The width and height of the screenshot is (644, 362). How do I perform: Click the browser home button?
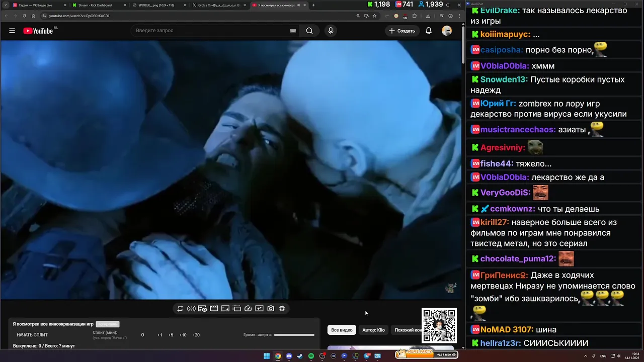pos(34,16)
